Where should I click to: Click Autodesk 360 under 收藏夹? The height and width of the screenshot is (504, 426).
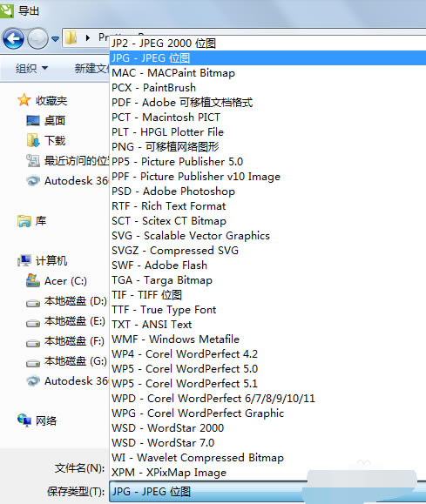click(x=68, y=181)
